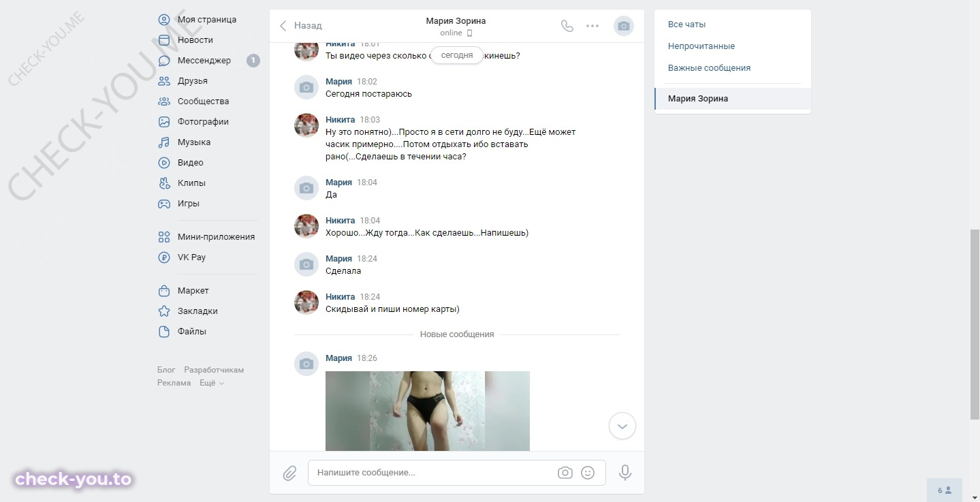Open Friends icon in sidebar

point(164,81)
